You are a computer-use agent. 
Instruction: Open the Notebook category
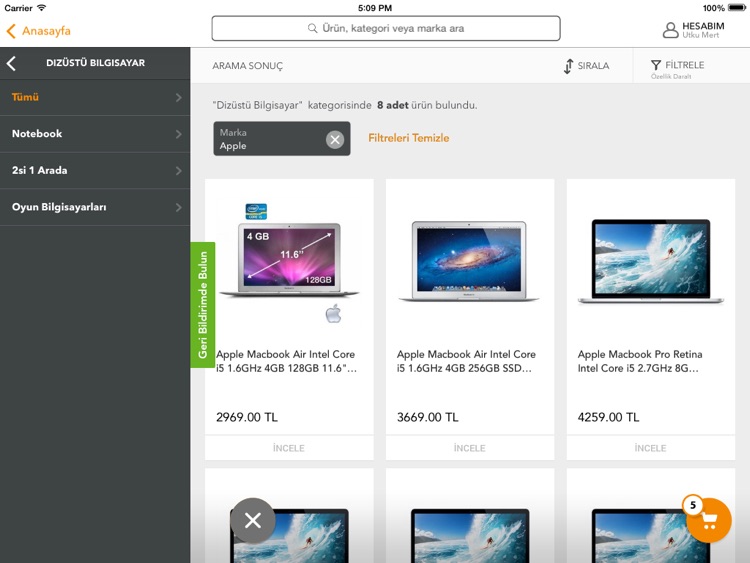[x=95, y=134]
